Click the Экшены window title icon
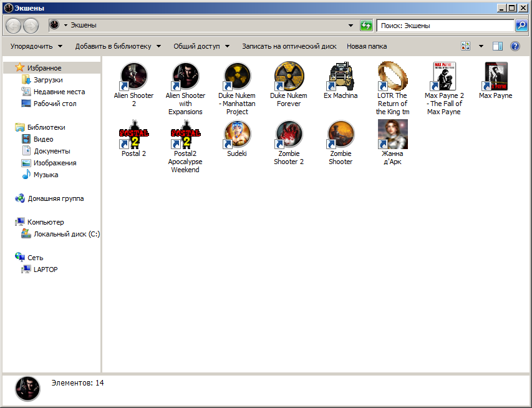Viewport: 532px width, 408px height. click(9, 8)
